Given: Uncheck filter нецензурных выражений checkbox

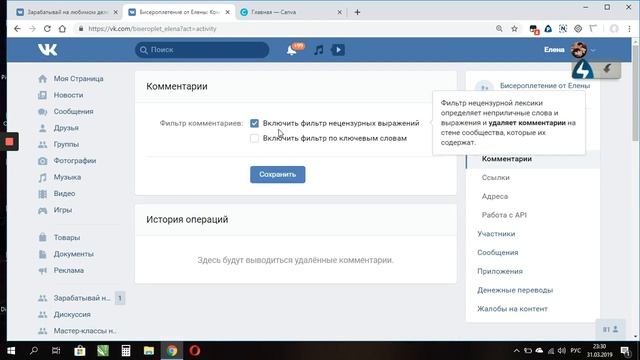Looking at the screenshot, I should [x=254, y=123].
